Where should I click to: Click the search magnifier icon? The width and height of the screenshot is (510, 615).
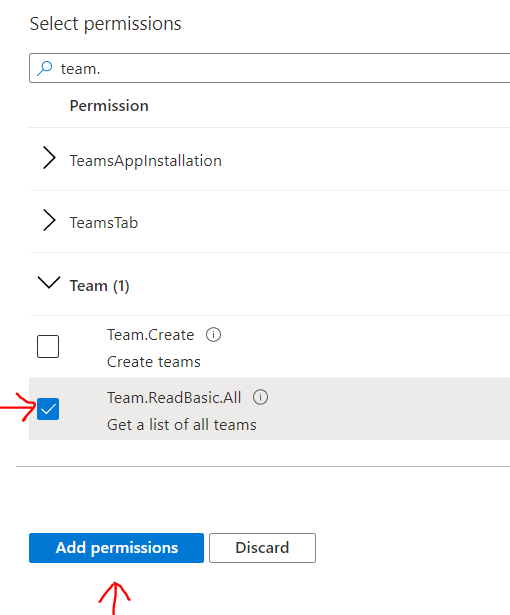click(x=45, y=68)
